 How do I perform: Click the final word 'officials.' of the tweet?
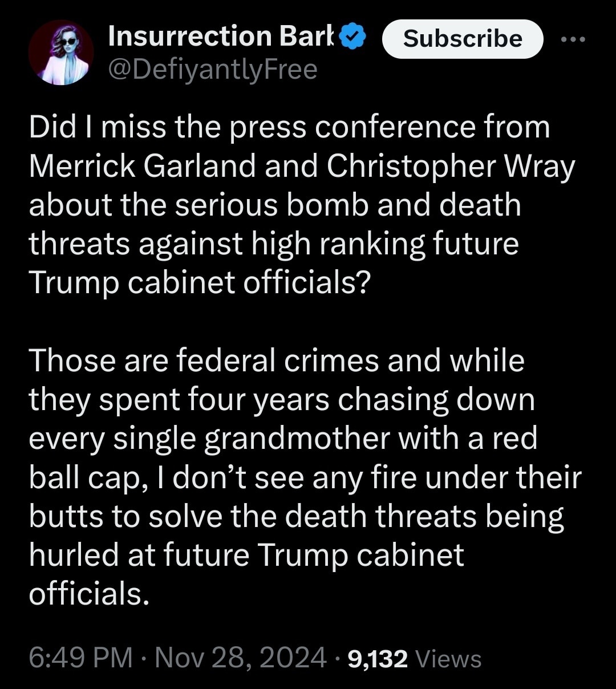89,594
